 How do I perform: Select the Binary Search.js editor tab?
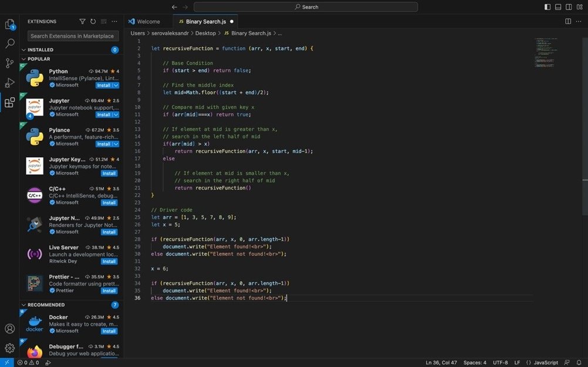[205, 21]
